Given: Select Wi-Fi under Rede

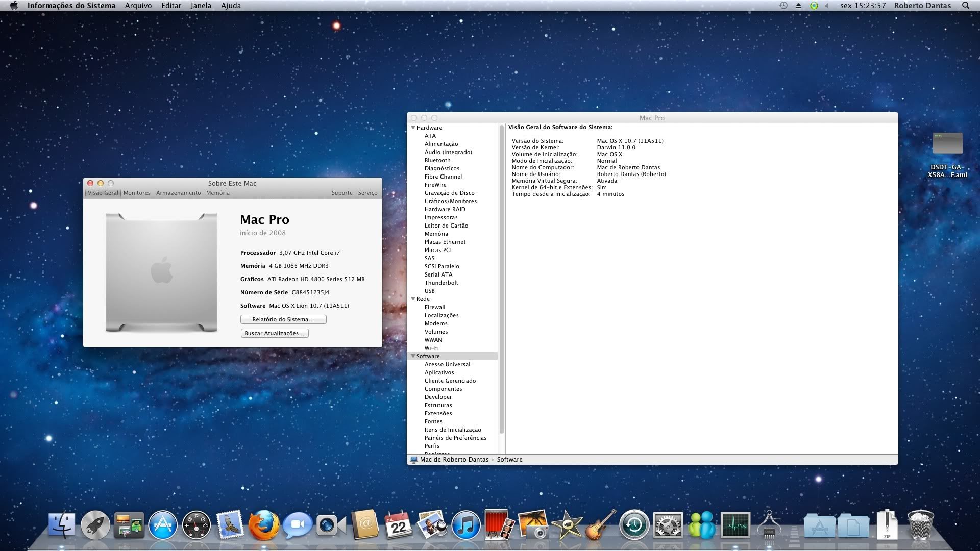Looking at the screenshot, I should point(432,348).
